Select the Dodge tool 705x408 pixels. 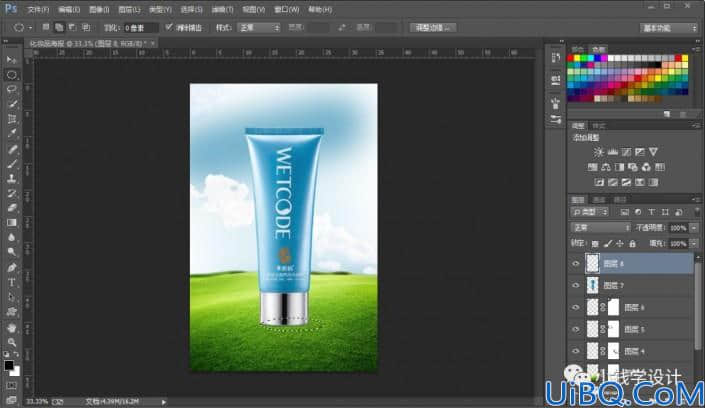point(12,252)
